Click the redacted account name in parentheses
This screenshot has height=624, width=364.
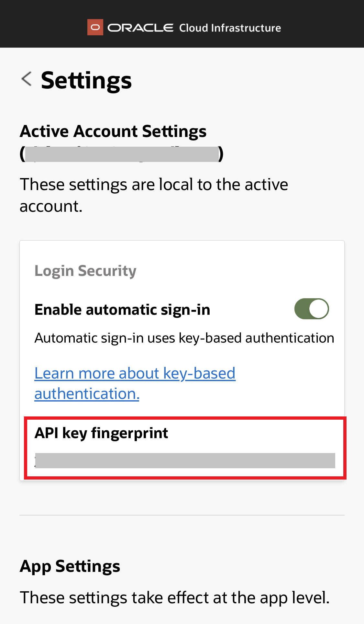coord(122,154)
